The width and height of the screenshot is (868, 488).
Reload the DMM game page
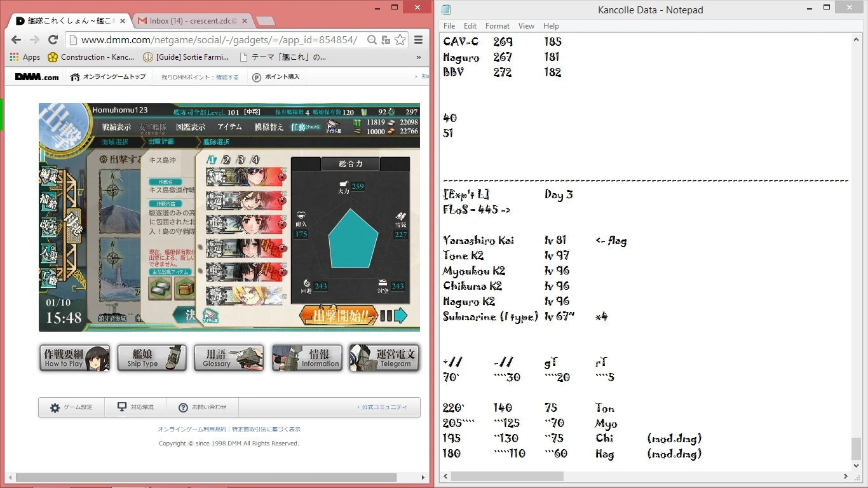53,40
